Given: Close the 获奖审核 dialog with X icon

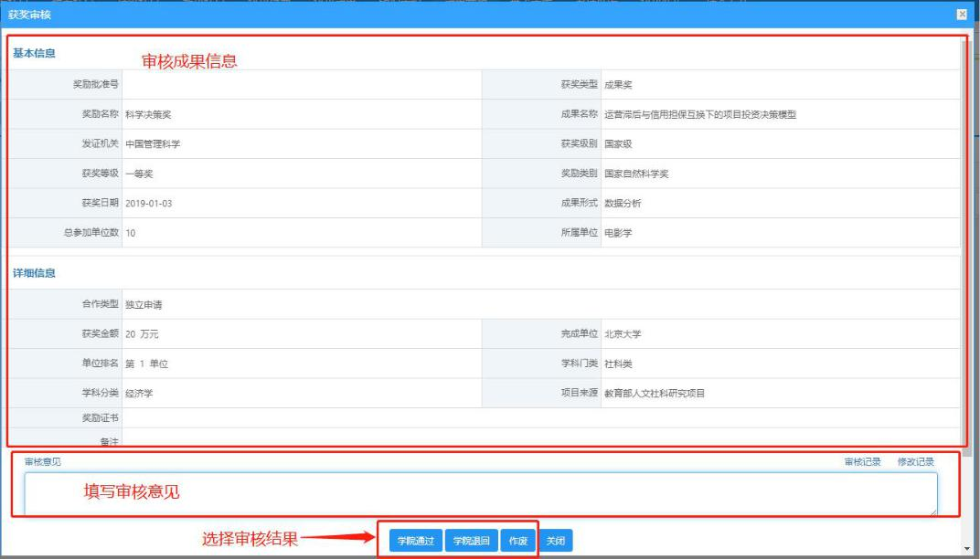Looking at the screenshot, I should (x=962, y=15).
